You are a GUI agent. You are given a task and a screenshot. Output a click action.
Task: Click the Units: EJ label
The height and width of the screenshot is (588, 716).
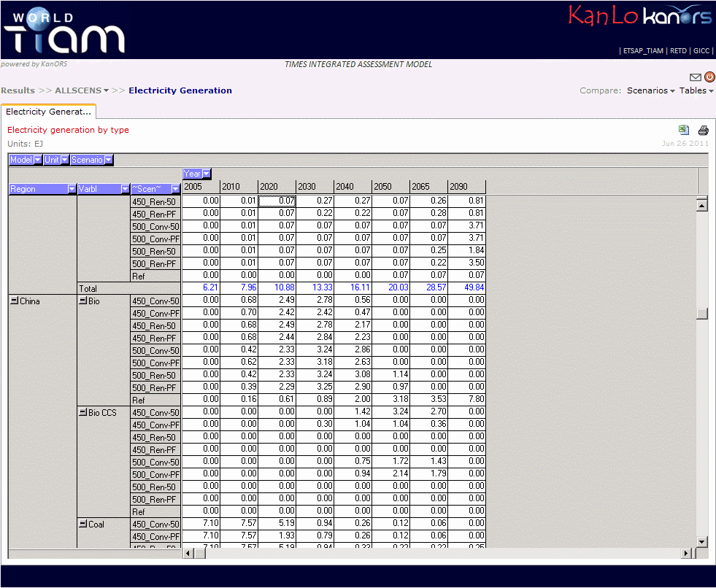(x=25, y=144)
